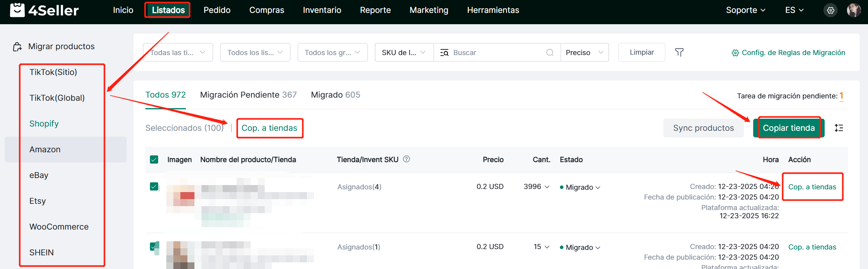This screenshot has height=269, width=868.
Task: Toggle the select-all header checkbox
Action: (154, 159)
